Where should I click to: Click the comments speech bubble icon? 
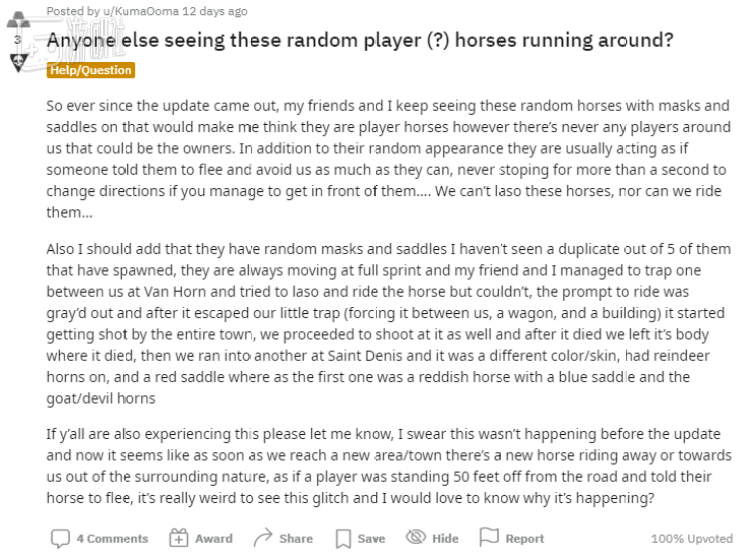60,538
